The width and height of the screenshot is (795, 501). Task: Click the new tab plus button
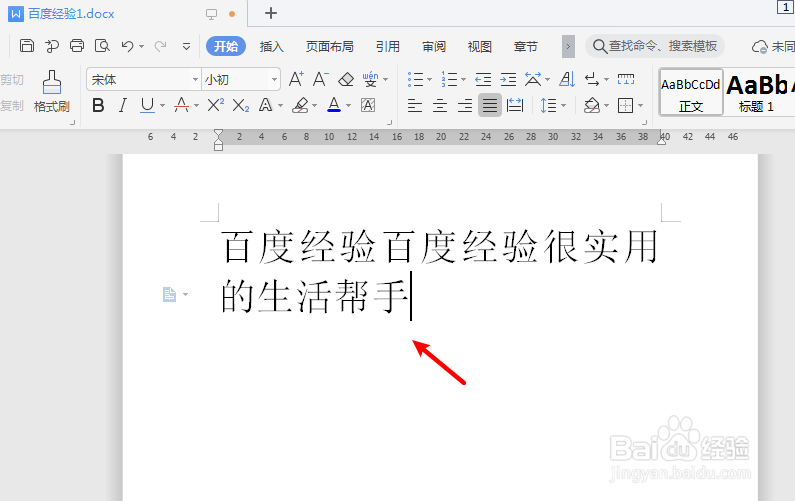271,13
